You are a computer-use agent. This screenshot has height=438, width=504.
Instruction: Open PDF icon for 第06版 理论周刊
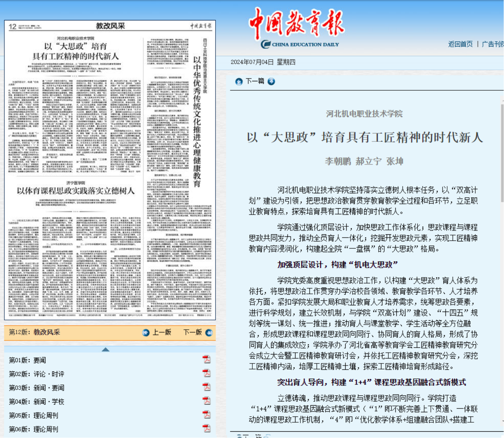207,428
